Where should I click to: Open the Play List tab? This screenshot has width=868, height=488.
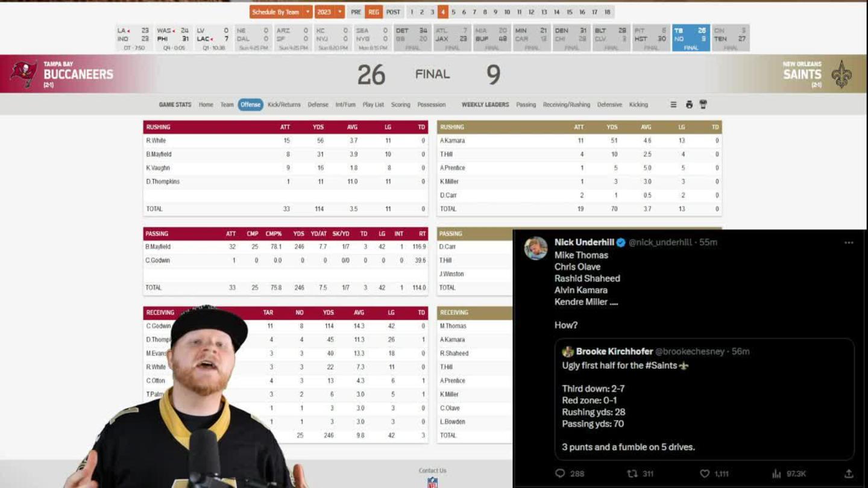[373, 105]
